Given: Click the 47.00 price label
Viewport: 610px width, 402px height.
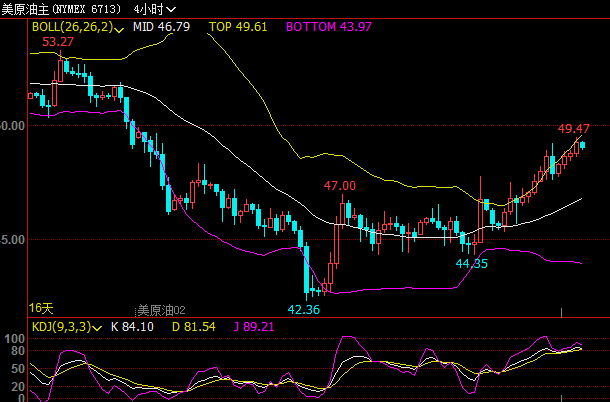Looking at the screenshot, I should coord(340,186).
